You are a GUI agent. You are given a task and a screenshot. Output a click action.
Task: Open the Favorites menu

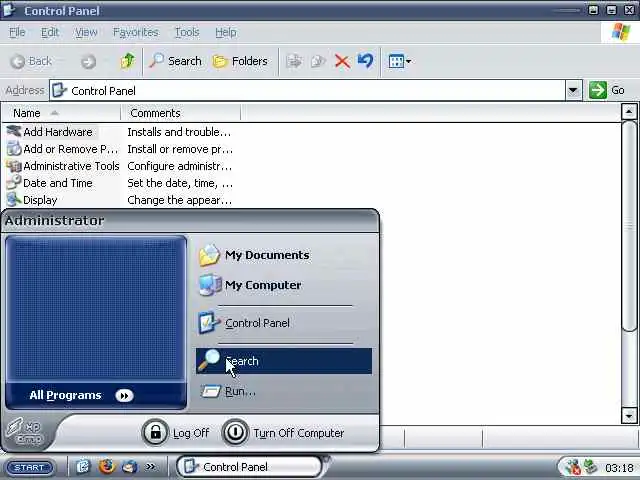[x=136, y=32]
